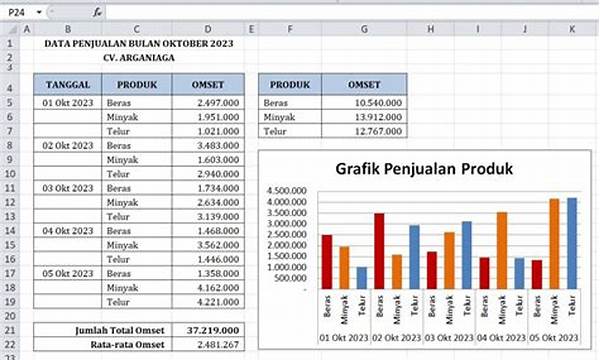Select the Jumlah Total Omset value 37.219.000
The width and height of the screenshot is (600, 360).
(x=208, y=330)
